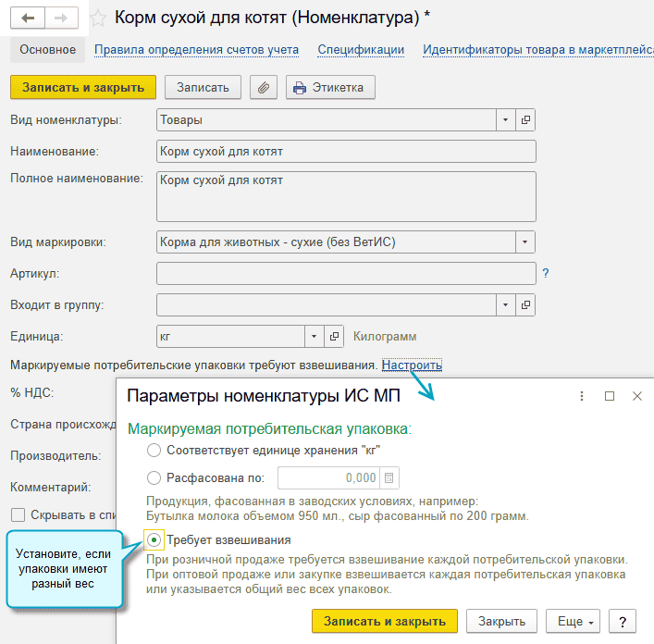Click the 'Настроить' link
This screenshot has height=644, width=654.
(412, 365)
